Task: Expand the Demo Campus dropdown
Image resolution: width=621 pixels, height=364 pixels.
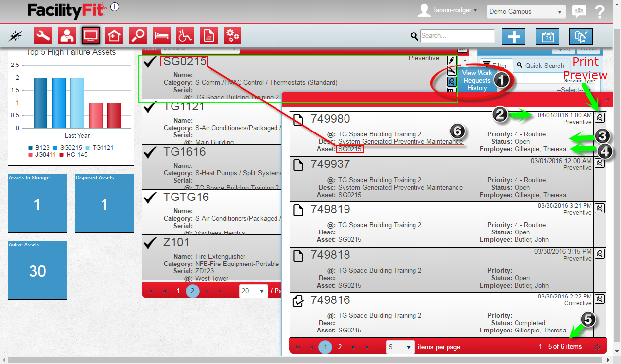Action: point(526,12)
